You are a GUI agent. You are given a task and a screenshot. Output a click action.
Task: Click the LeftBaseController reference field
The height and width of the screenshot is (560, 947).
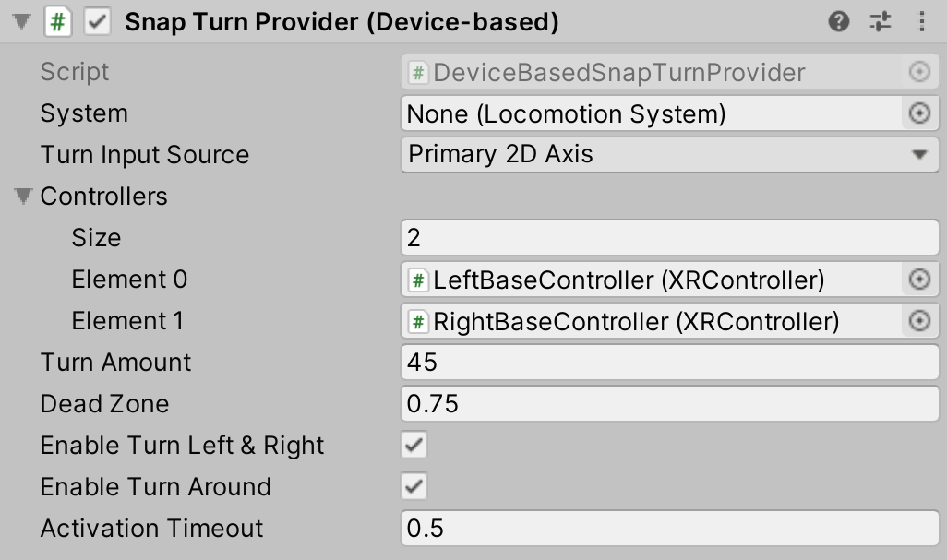(646, 279)
